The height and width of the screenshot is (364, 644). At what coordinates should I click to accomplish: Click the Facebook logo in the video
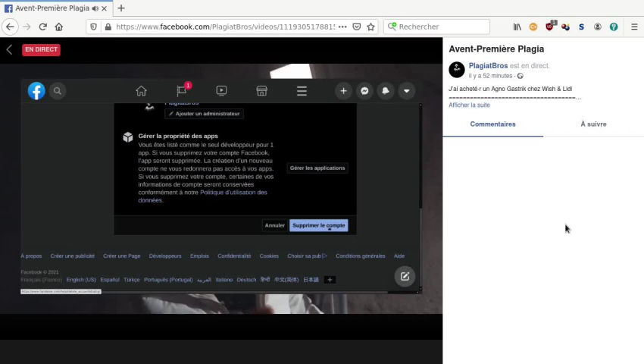coord(36,91)
